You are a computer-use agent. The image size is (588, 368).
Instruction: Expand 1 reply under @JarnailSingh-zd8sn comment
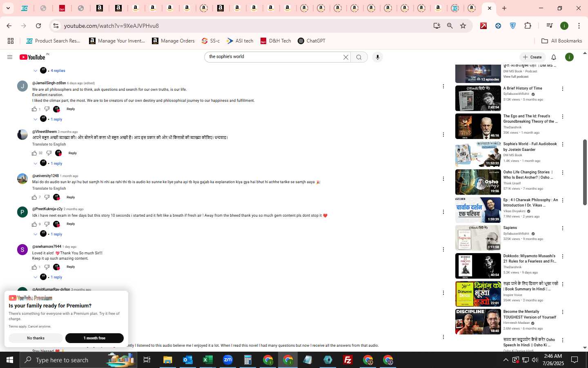tap(56, 119)
